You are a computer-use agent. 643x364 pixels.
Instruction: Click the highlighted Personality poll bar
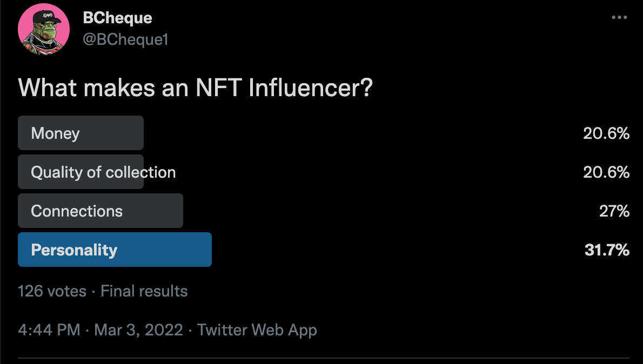(x=115, y=250)
